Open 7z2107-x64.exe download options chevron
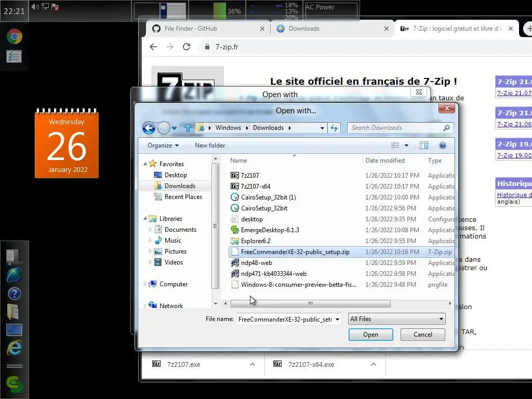This screenshot has height=399, width=532. click(x=374, y=364)
